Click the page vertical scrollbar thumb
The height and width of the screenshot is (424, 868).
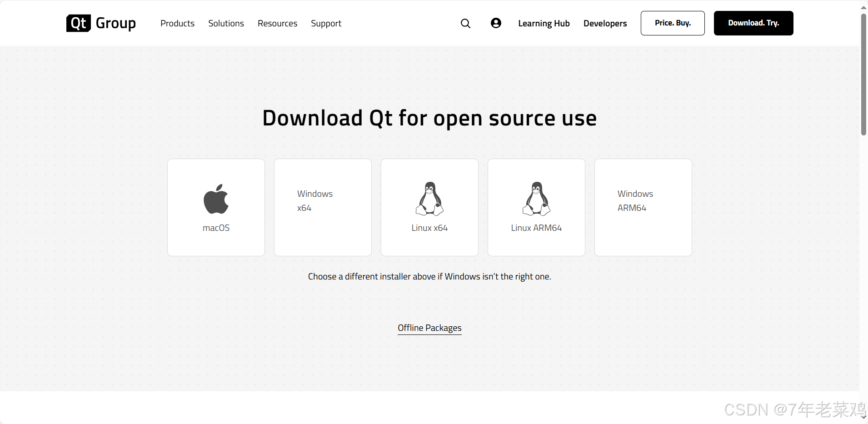[863, 75]
